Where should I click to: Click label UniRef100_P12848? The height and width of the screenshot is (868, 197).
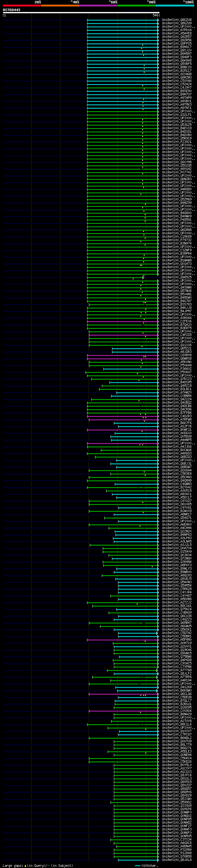tap(177, 853)
